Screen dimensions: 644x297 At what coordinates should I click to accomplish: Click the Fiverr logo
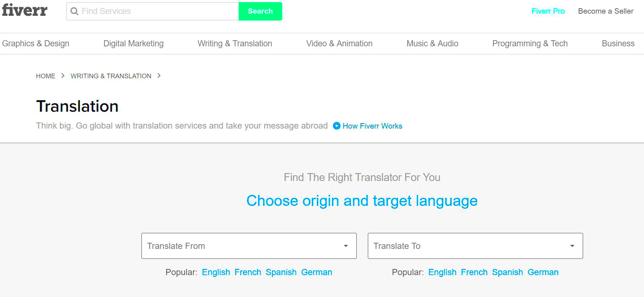coord(24,10)
